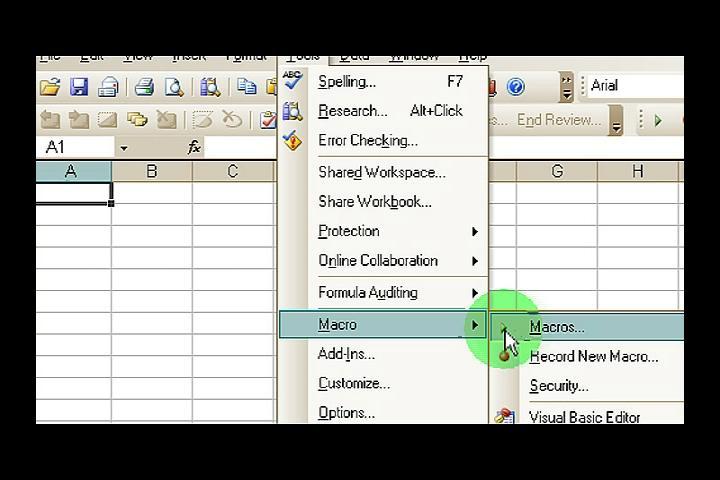
Task: Open the Standard toolbar options chevron
Action: (567, 87)
